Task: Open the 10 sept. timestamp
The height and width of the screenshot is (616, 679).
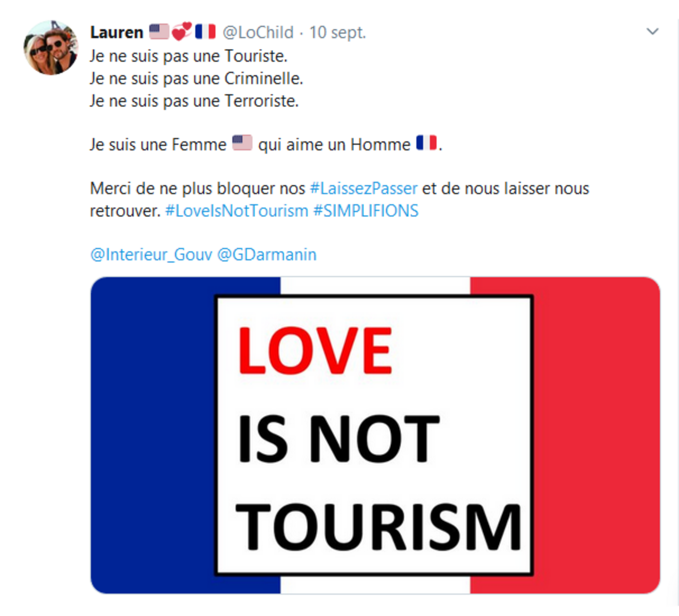Action: [x=337, y=33]
